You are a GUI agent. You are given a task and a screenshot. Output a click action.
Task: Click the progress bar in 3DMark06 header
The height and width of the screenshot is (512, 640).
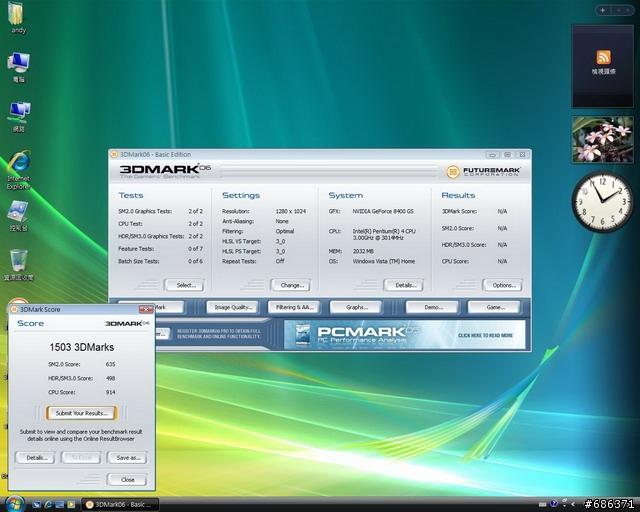[x=328, y=171]
